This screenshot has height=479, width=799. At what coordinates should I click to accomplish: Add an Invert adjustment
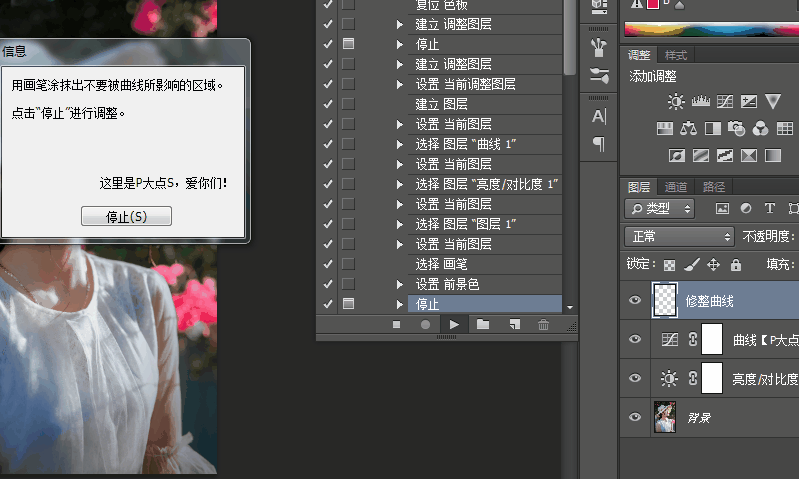coord(677,155)
